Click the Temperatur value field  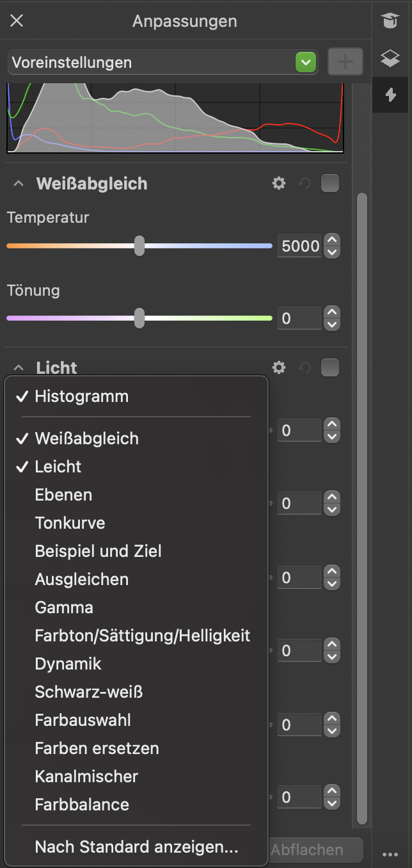(299, 246)
